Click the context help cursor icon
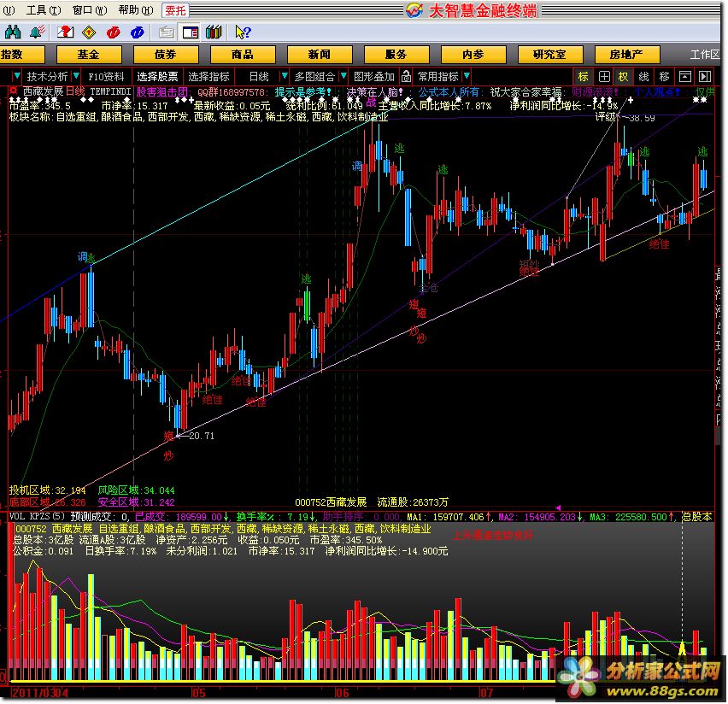Viewport: 728px width, 704px height. [243, 32]
